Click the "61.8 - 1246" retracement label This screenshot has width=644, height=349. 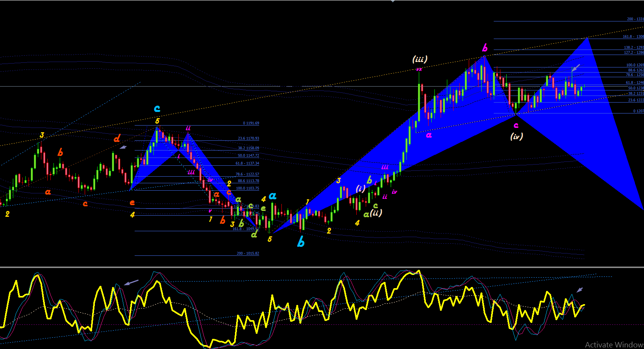[x=635, y=83]
